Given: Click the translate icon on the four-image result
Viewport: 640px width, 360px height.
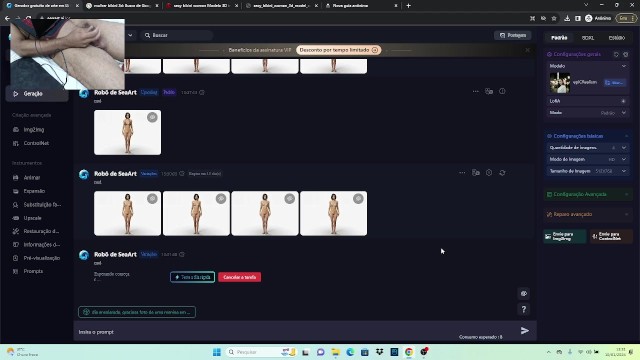Looking at the screenshot, I should 476,173.
